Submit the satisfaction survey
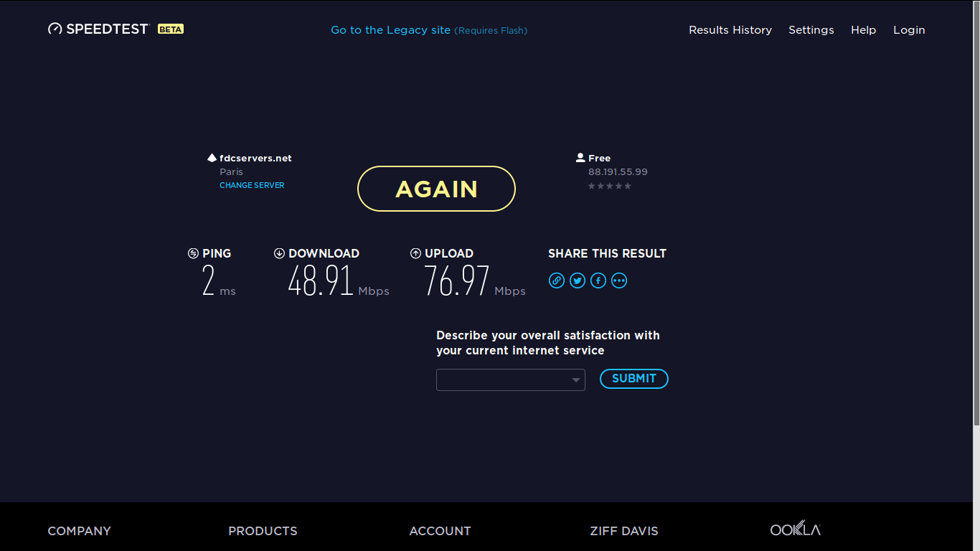This screenshot has height=551, width=980. [x=633, y=379]
